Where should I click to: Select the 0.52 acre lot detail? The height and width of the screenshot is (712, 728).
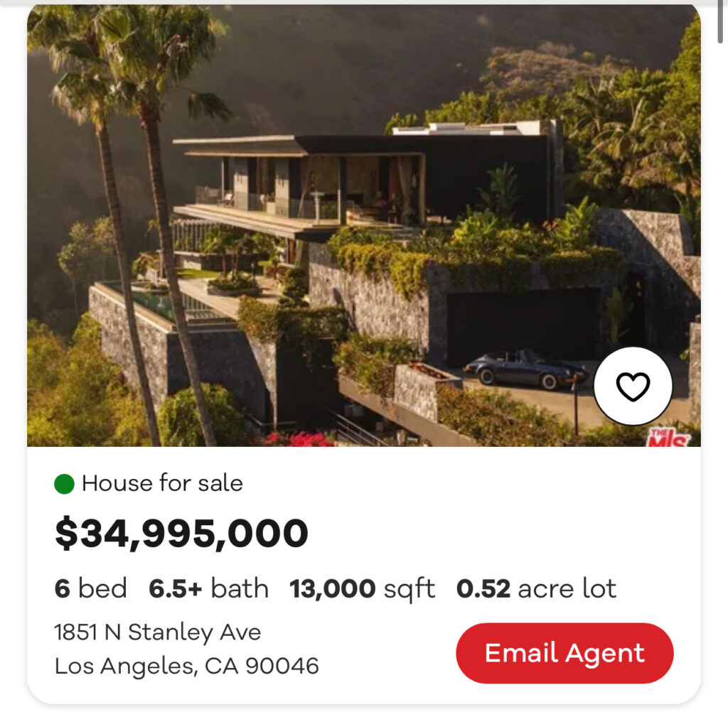536,589
